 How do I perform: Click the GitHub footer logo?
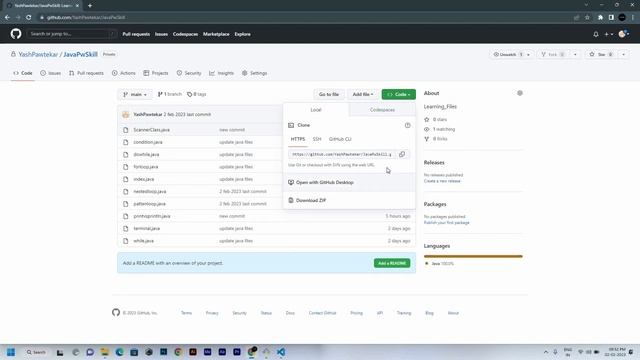click(x=116, y=312)
